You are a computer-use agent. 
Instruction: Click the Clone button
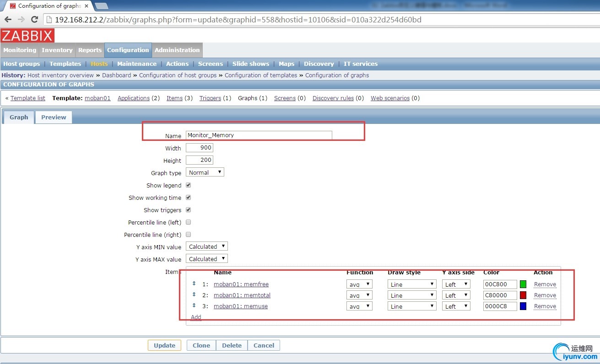coord(201,345)
